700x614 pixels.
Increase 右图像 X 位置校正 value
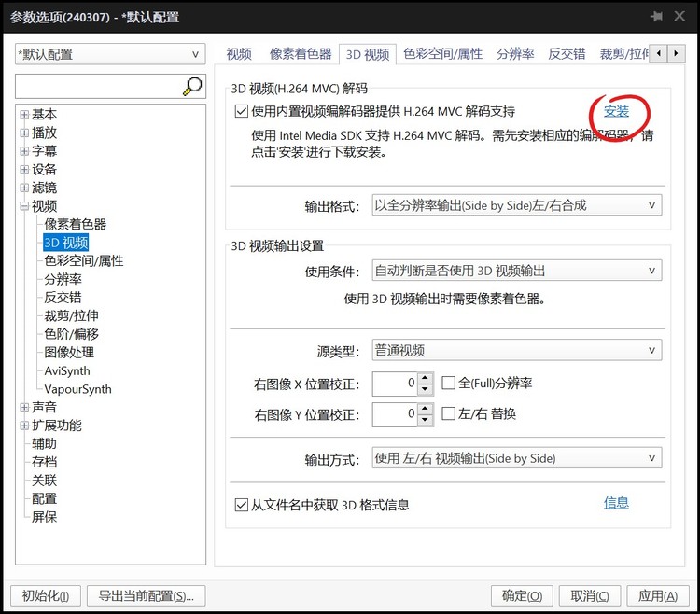[x=426, y=378]
